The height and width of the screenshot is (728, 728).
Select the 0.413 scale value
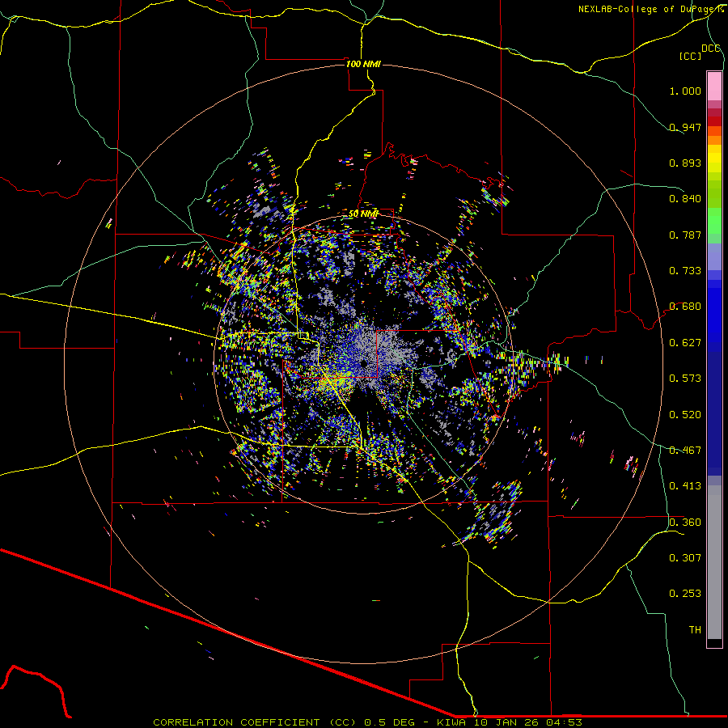(x=685, y=486)
